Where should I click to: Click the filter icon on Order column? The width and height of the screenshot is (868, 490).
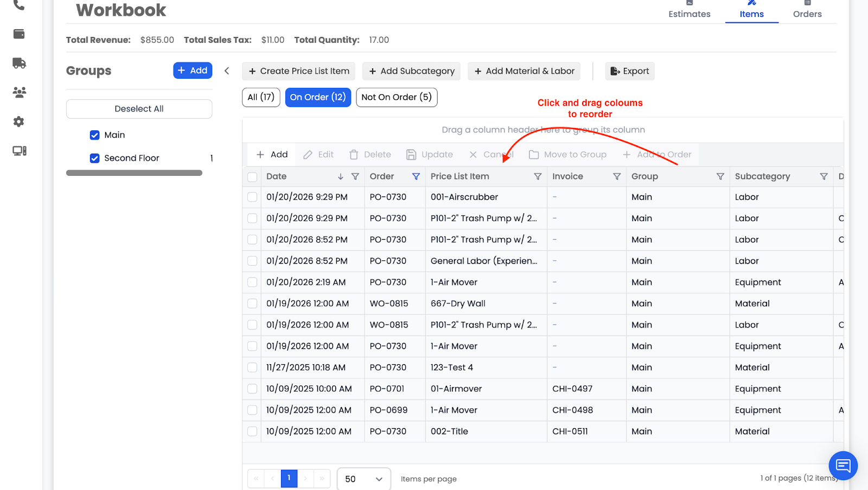(x=416, y=176)
